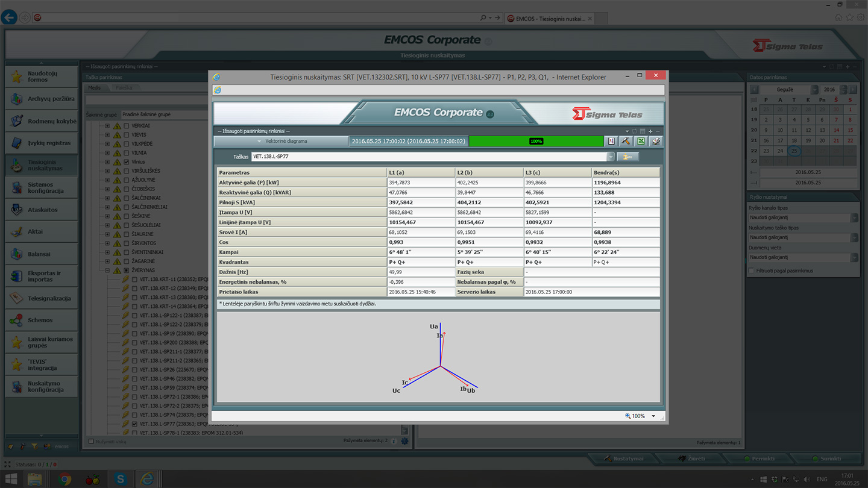The width and height of the screenshot is (868, 488).
Task: Open Nuskaitymo konfigūracija in sidebar
Action: (x=42, y=386)
